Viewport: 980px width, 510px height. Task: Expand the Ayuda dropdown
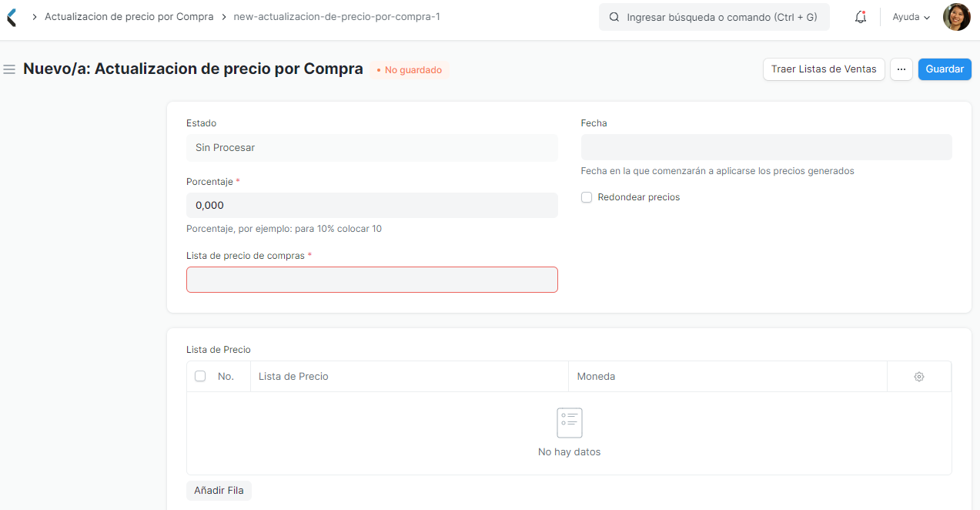910,16
